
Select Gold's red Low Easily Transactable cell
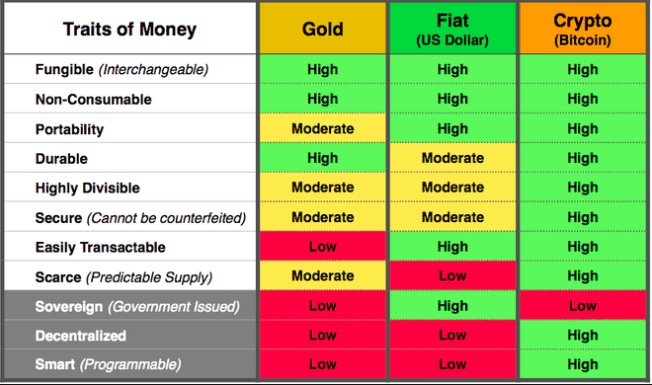(x=323, y=247)
